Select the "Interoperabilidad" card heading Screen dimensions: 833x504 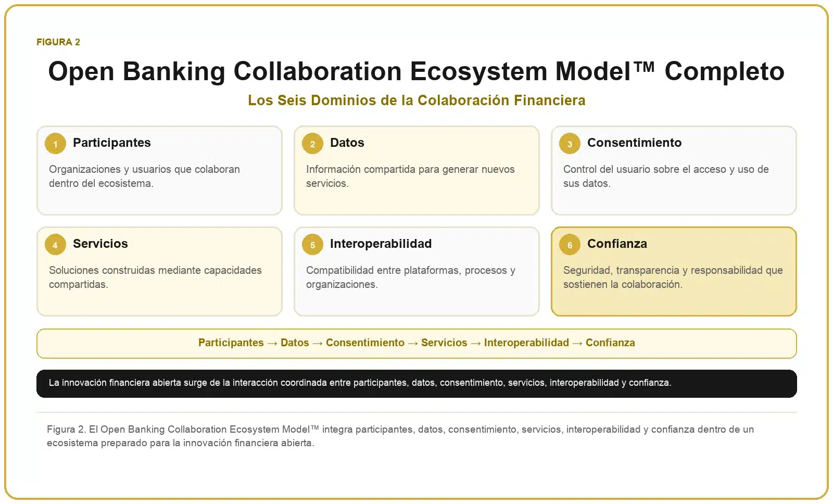(381, 244)
